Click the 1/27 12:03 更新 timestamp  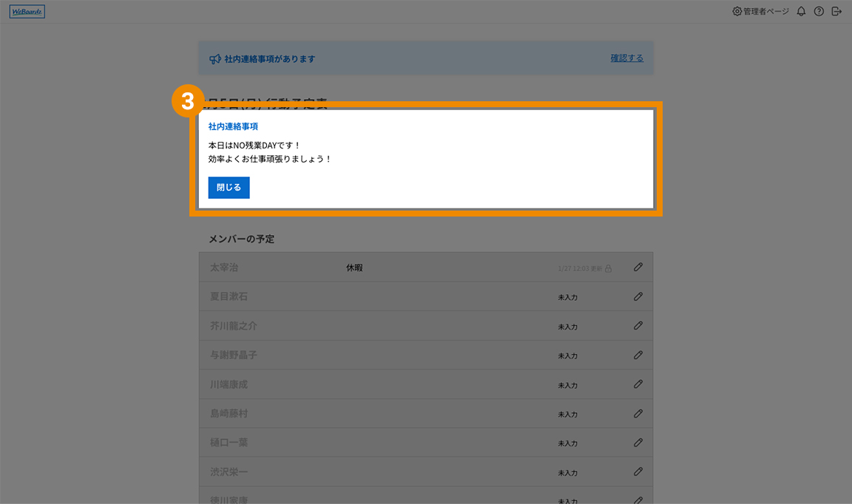[x=580, y=269]
